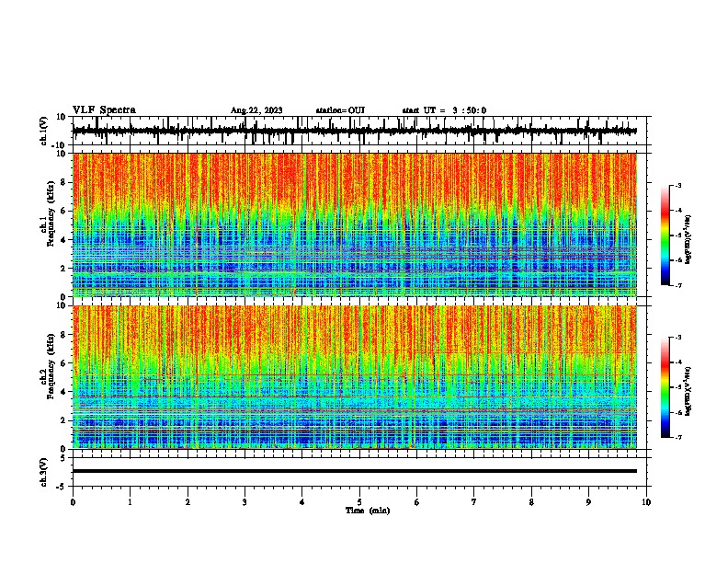Click the ch.1 spectrogram color scale bar
This screenshot has width=728, height=563.
click(x=665, y=236)
